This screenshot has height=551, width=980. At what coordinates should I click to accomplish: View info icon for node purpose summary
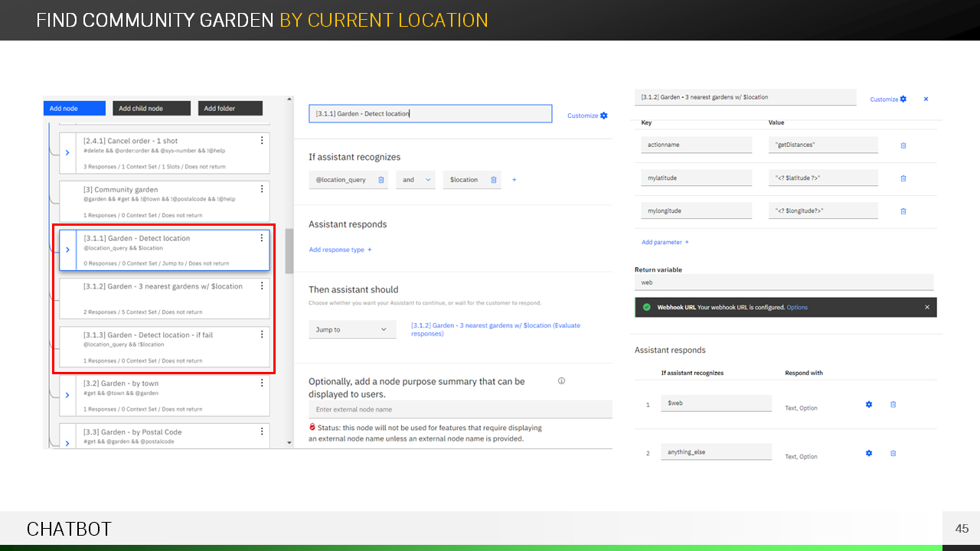pos(561,381)
